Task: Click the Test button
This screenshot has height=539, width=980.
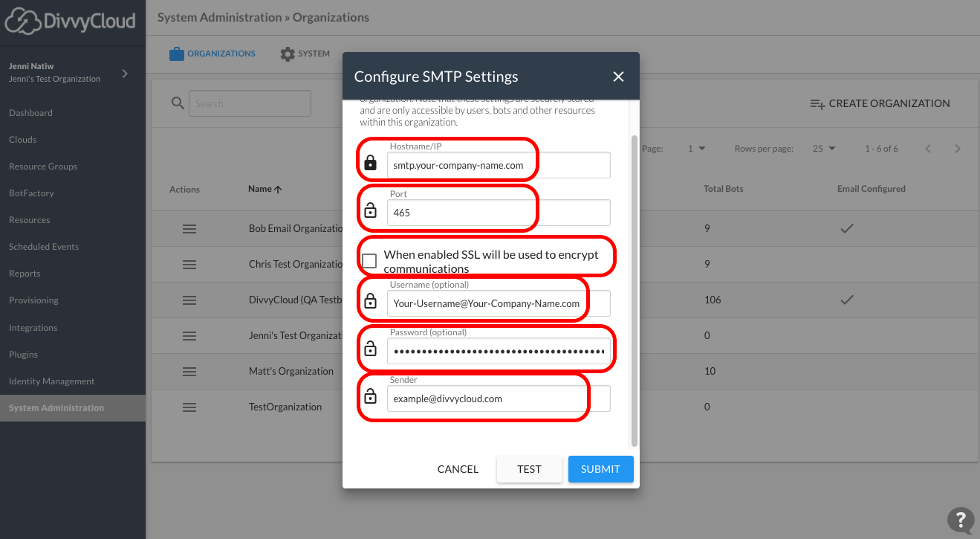Action: (529, 469)
